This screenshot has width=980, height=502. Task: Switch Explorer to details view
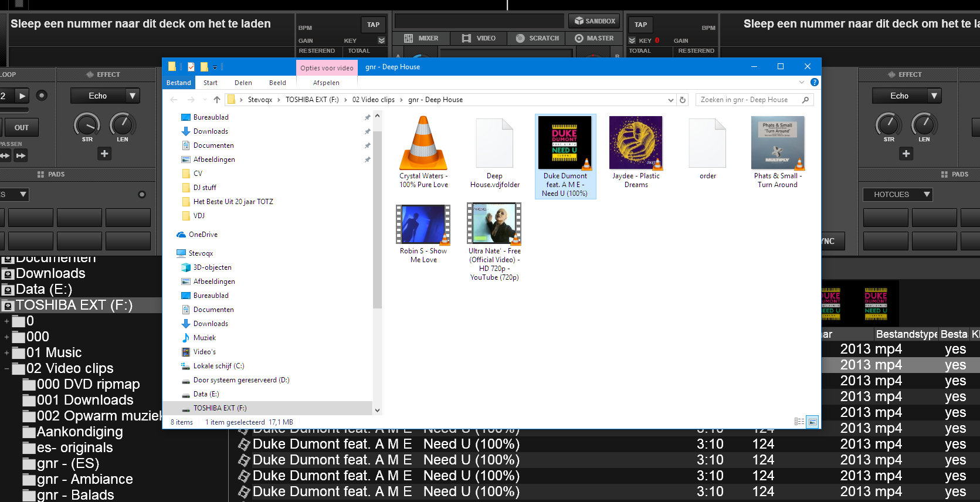point(799,422)
